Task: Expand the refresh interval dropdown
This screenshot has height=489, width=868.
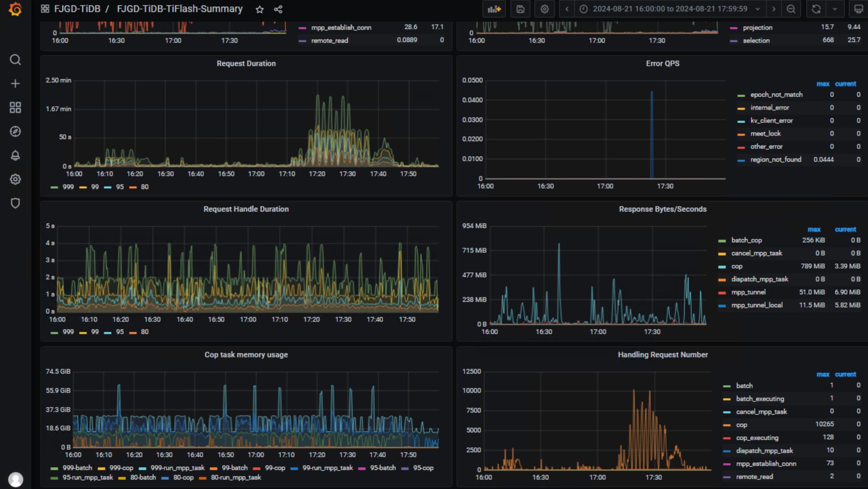Action: (x=835, y=9)
